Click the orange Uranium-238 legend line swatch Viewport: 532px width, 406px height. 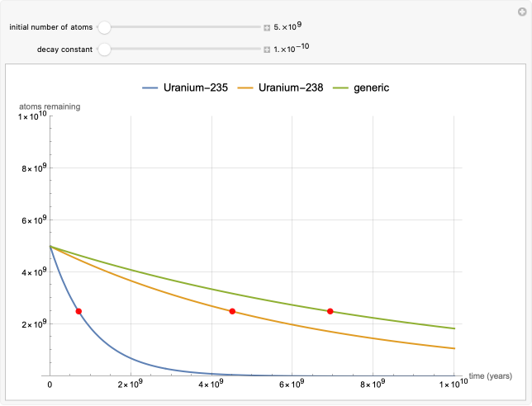click(x=245, y=87)
